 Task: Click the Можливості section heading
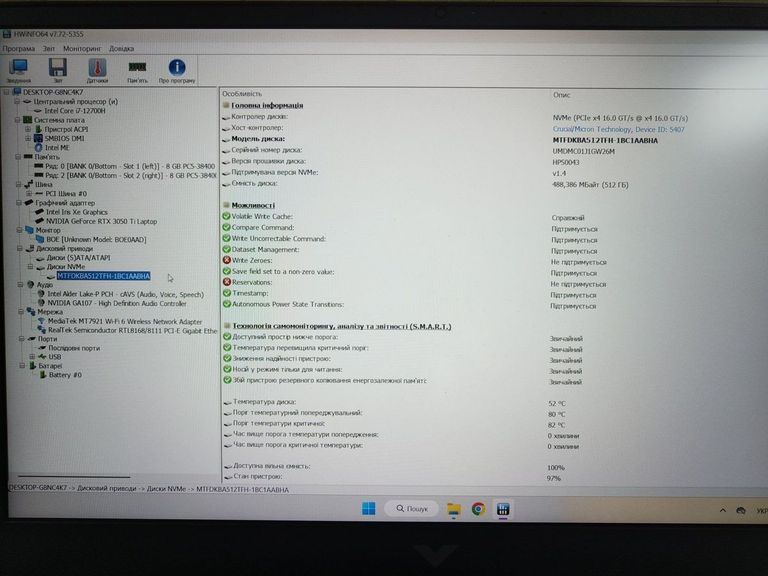tap(253, 205)
